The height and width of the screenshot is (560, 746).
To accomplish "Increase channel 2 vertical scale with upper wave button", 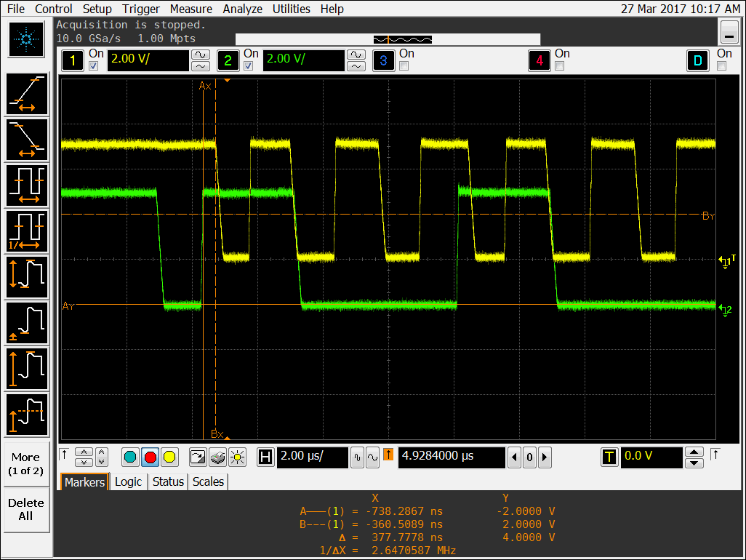I will pyautogui.click(x=356, y=55).
